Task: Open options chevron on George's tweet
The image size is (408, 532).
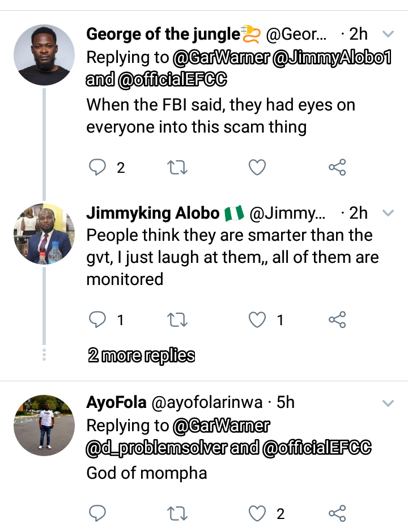Action: [388, 35]
